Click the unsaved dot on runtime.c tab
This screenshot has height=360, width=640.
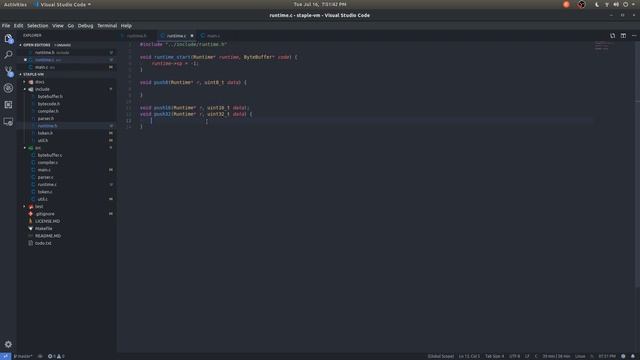192,36
